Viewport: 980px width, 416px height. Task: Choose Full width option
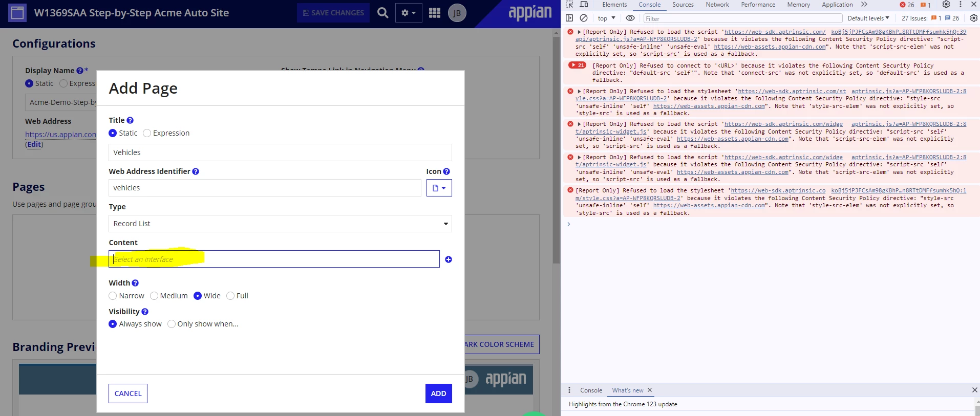[230, 296]
